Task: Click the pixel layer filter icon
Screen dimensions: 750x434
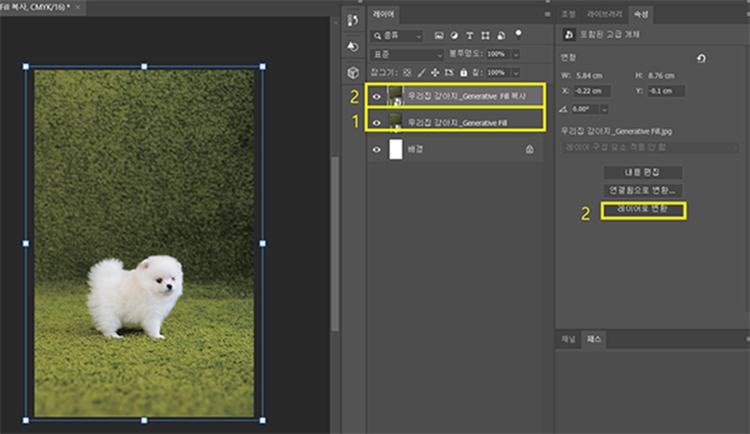Action: pos(438,35)
